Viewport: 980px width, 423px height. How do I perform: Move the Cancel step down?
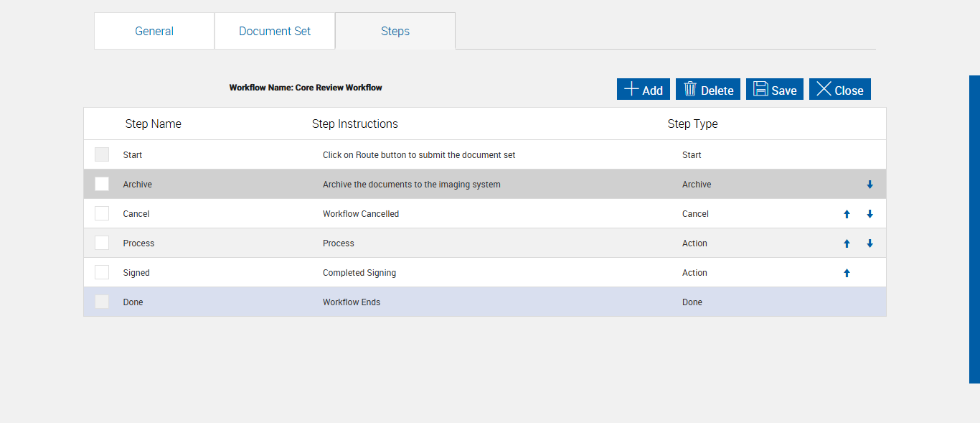870,214
